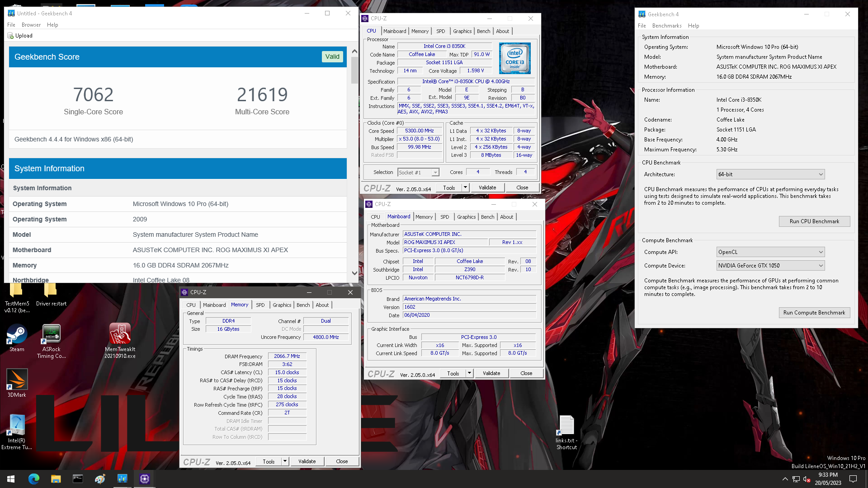Click the Upload icon in Geekbench toolbar
This screenshot has width=868, height=488.
[x=10, y=36]
